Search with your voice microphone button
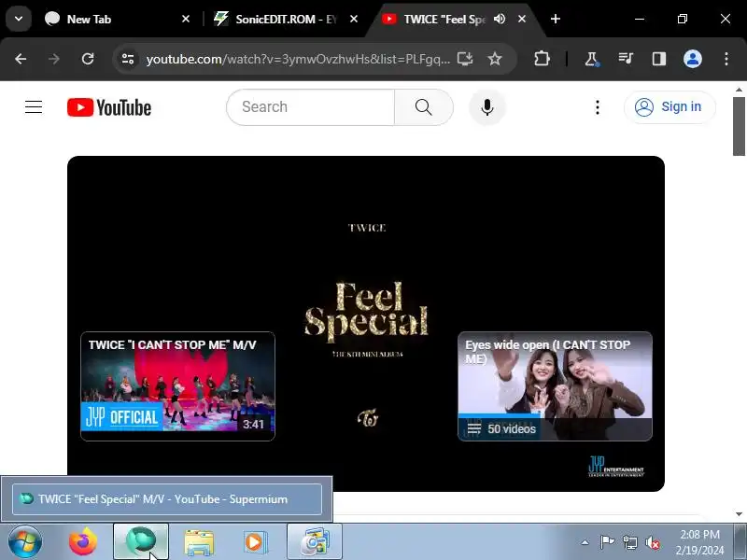 [486, 107]
